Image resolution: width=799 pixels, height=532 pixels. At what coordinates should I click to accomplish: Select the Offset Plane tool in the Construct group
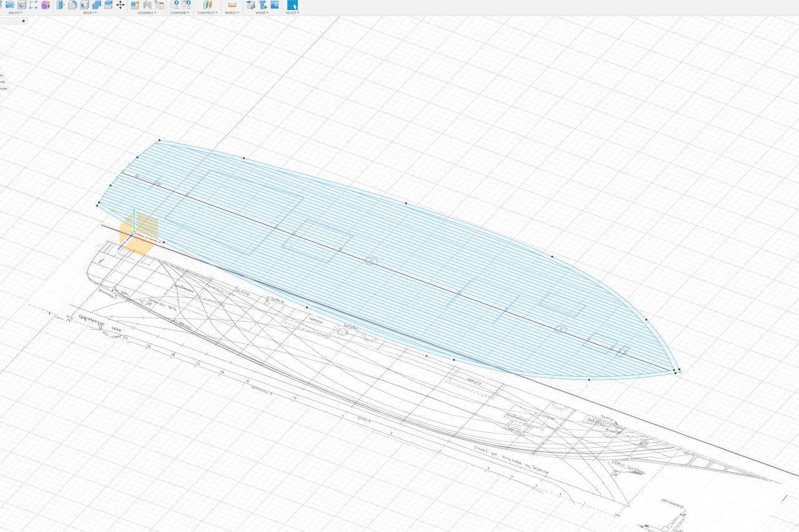coord(207,5)
